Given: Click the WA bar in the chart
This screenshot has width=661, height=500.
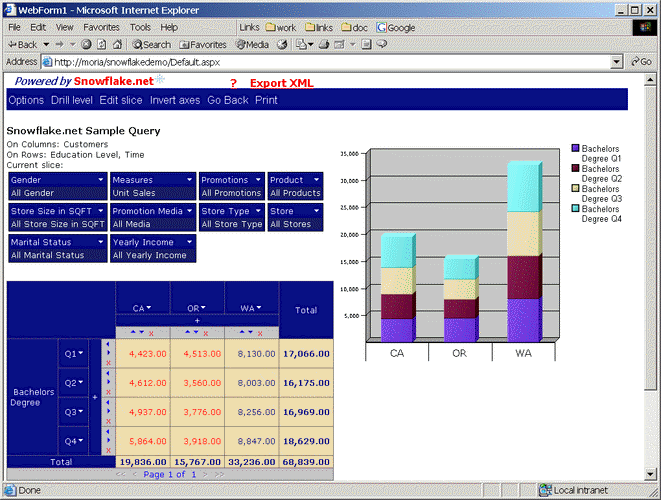Looking at the screenshot, I should (524, 251).
